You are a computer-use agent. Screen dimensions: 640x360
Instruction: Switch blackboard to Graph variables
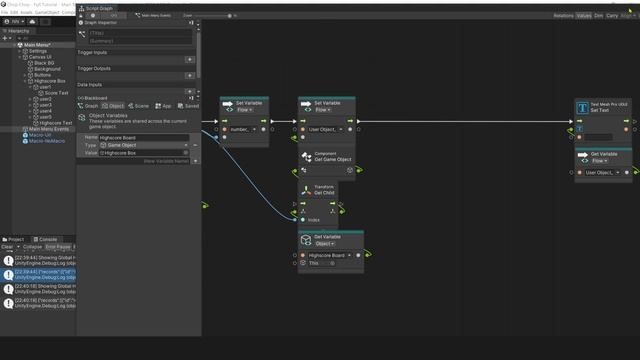[88, 106]
